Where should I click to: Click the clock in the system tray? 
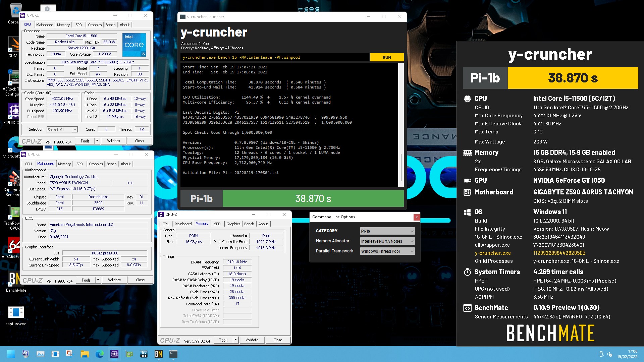pyautogui.click(x=627, y=354)
